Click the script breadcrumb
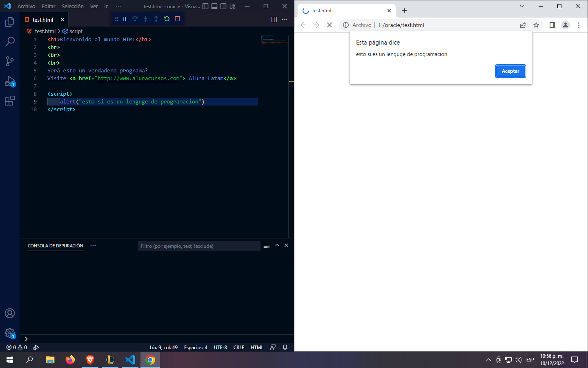Image resolution: width=588 pixels, height=368 pixels. 73,31
